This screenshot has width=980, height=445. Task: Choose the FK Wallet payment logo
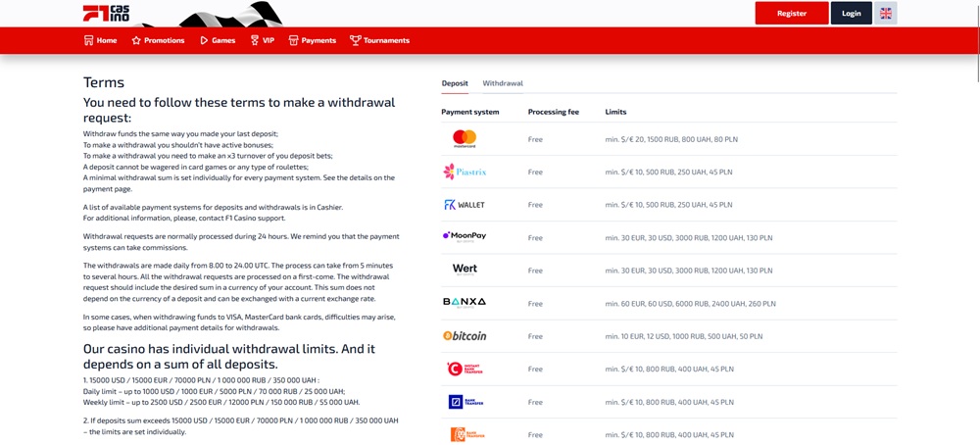click(465, 205)
